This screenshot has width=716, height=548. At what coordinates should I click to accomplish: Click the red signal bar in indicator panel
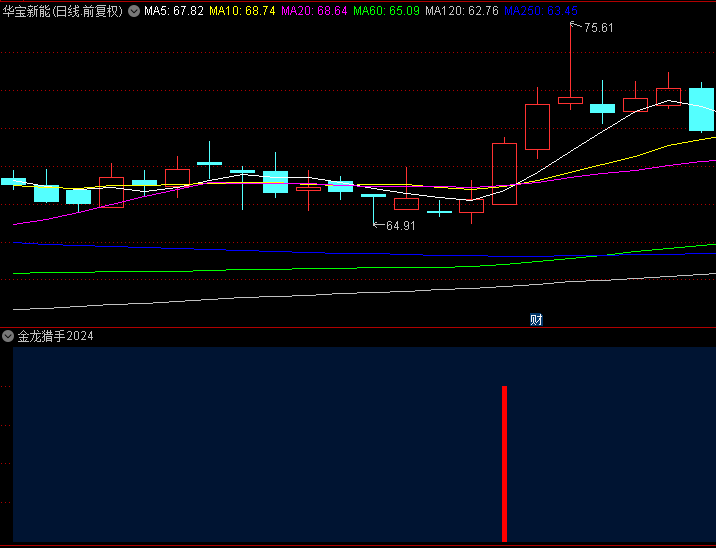tap(505, 463)
